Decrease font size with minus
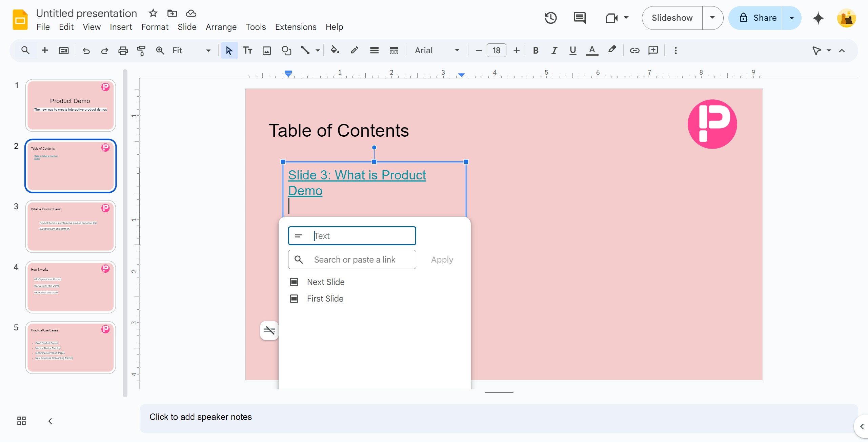Image resolution: width=868 pixels, height=443 pixels. point(479,51)
